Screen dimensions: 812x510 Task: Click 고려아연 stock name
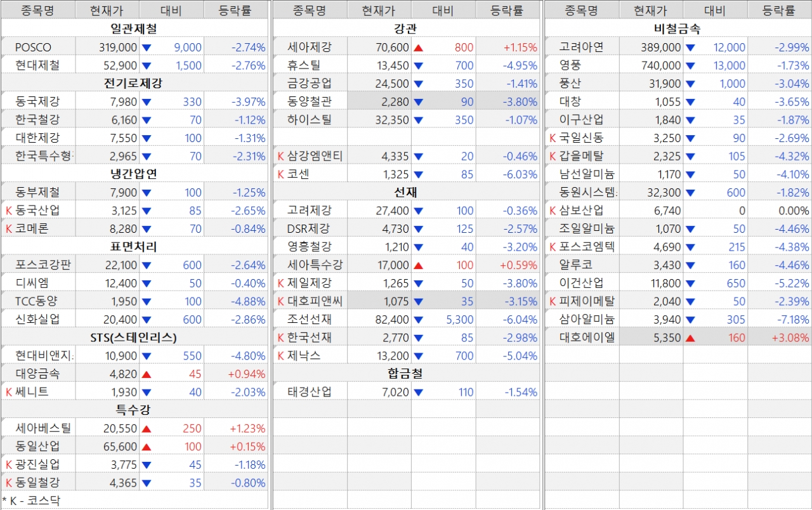581,47
